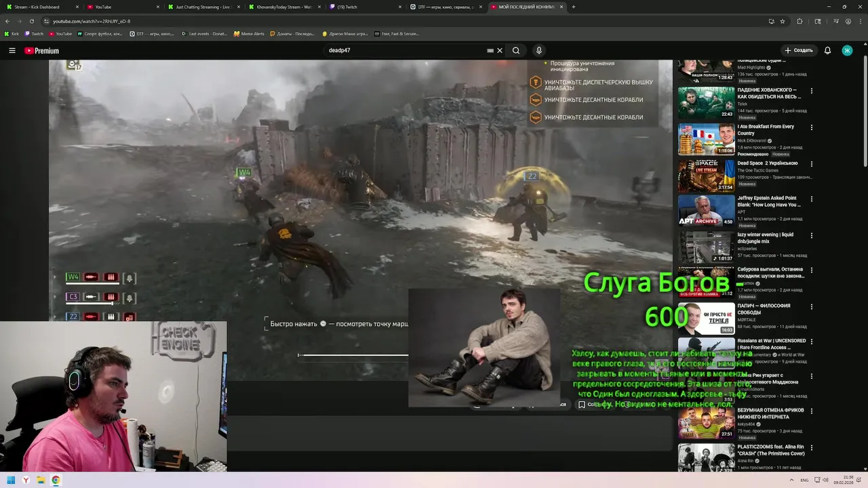
Task: Open more options for Russians at War video
Action: pyautogui.click(x=812, y=342)
